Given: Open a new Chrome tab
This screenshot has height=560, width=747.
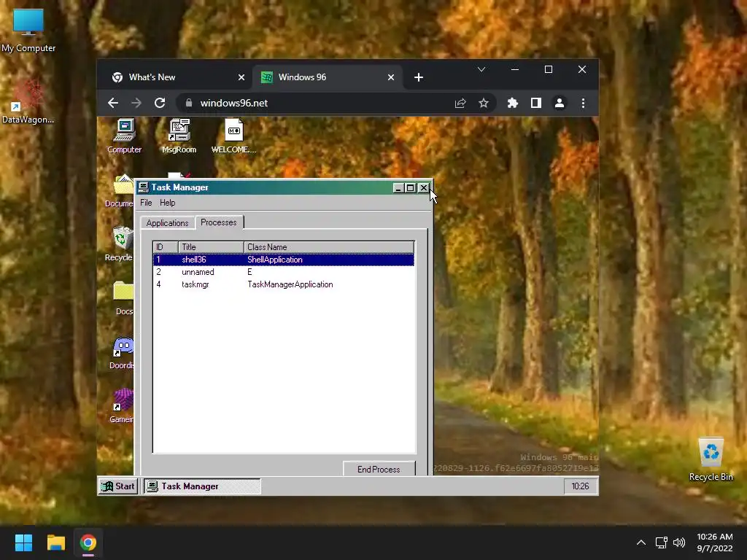Looking at the screenshot, I should pos(419,77).
